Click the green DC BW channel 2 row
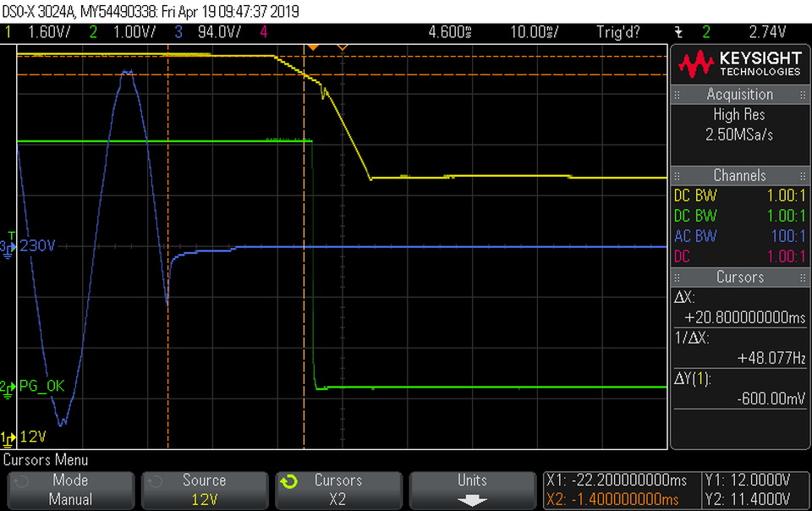The height and width of the screenshot is (511, 812). pyautogui.click(x=739, y=216)
